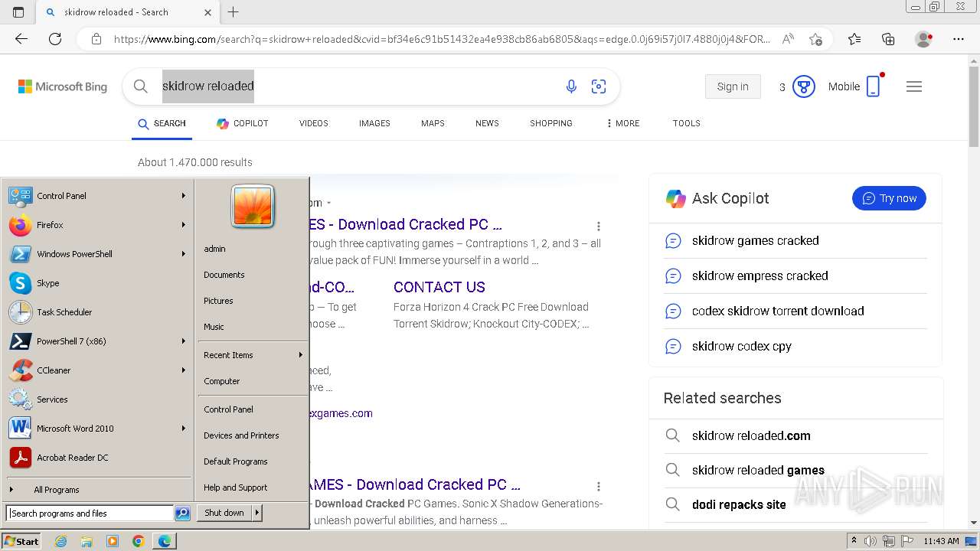
Task: Click the Read aloud icon in address bar
Action: point(788,39)
